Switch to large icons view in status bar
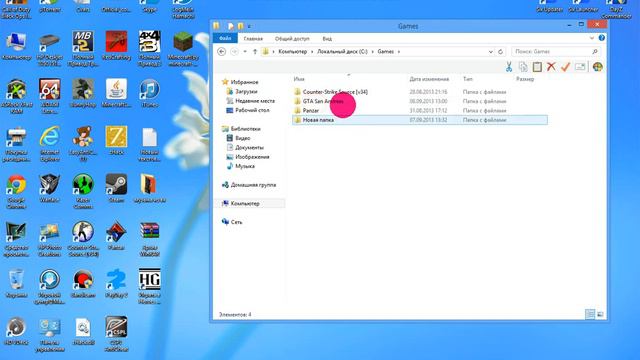This screenshot has width=640, height=360. click(600, 314)
